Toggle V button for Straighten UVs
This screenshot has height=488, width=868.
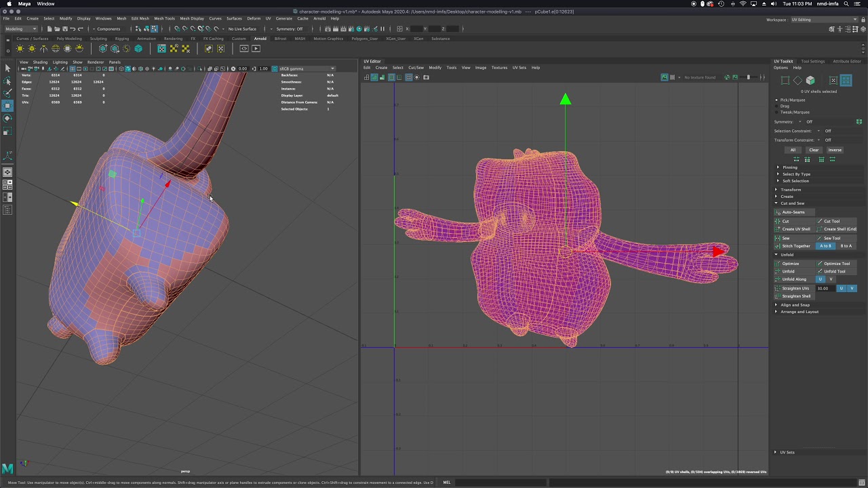point(852,289)
